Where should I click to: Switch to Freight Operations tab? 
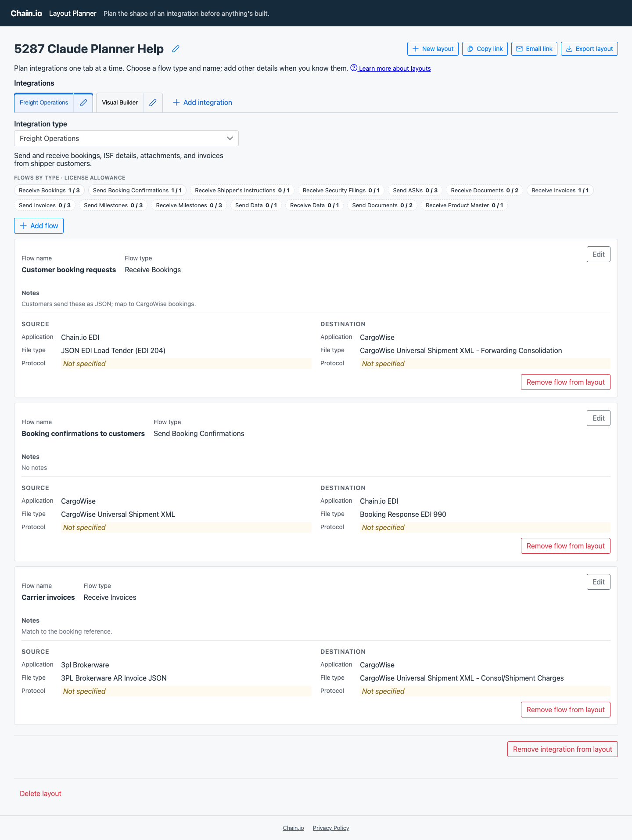pos(44,103)
